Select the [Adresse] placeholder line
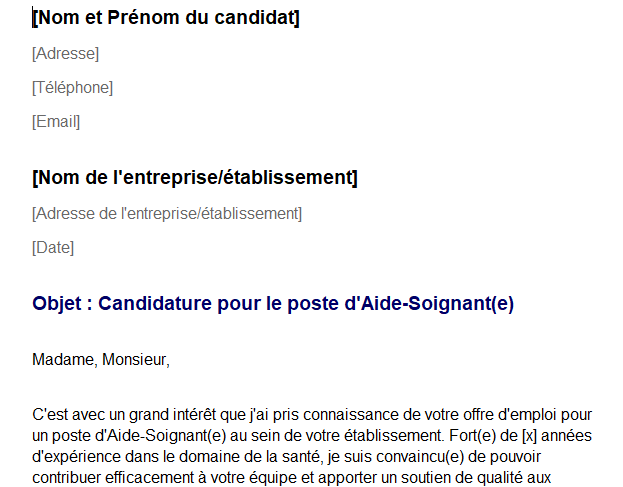The height and width of the screenshot is (487, 623). pyautogui.click(x=66, y=54)
